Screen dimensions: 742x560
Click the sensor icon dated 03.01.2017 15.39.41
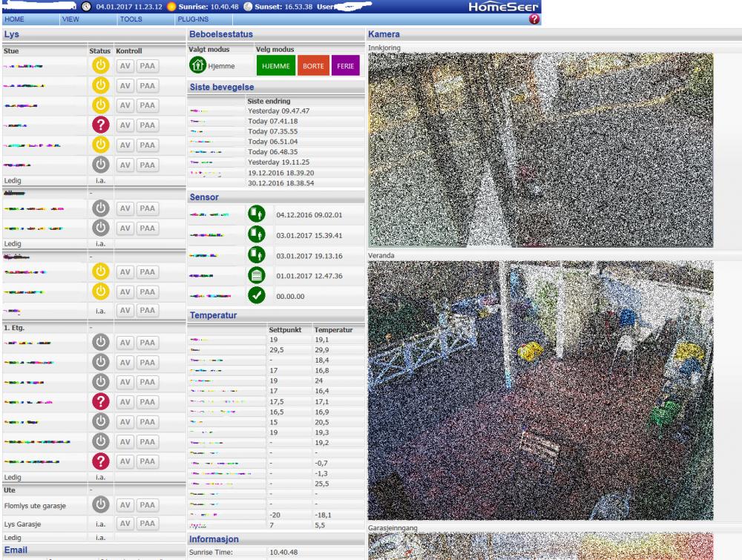[x=256, y=236]
